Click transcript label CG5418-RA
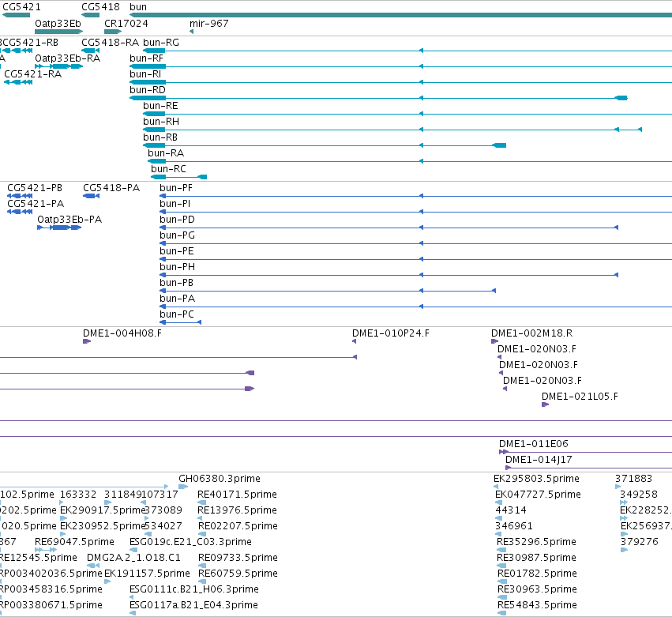The height and width of the screenshot is (617, 672). (x=110, y=43)
